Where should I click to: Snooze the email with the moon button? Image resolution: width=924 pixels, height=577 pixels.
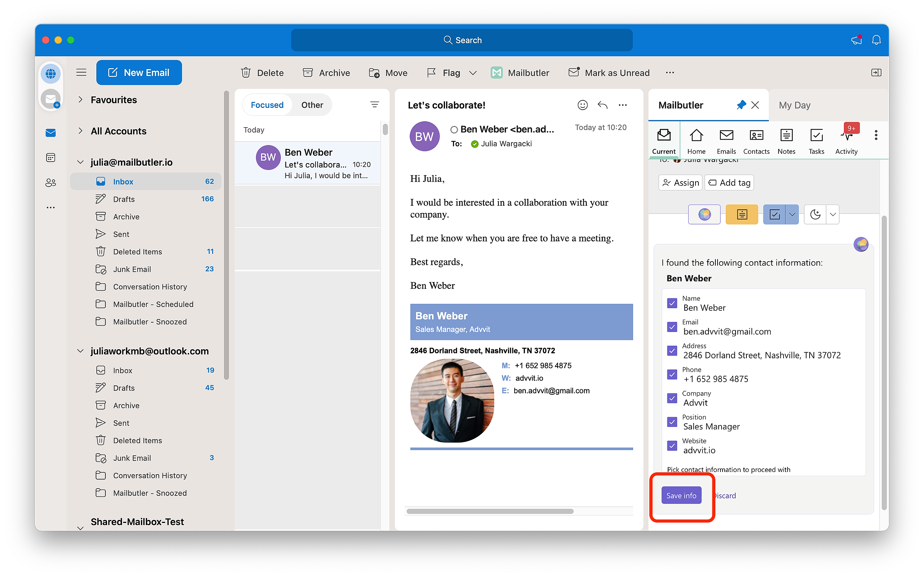click(x=815, y=214)
